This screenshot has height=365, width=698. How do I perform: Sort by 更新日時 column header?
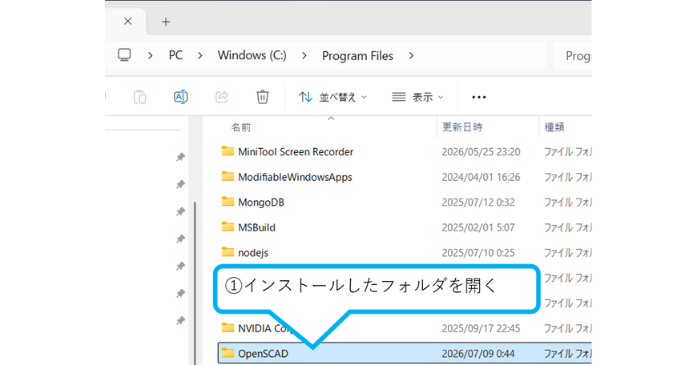click(462, 127)
